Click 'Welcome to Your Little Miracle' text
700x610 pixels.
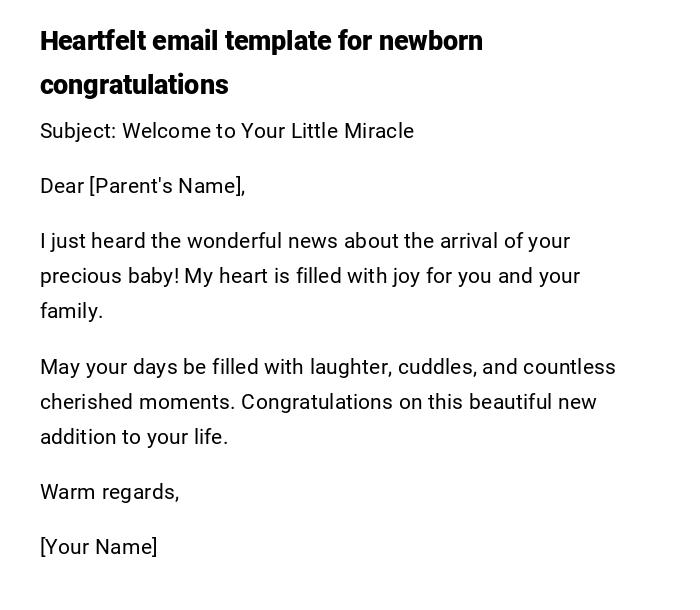[268, 131]
